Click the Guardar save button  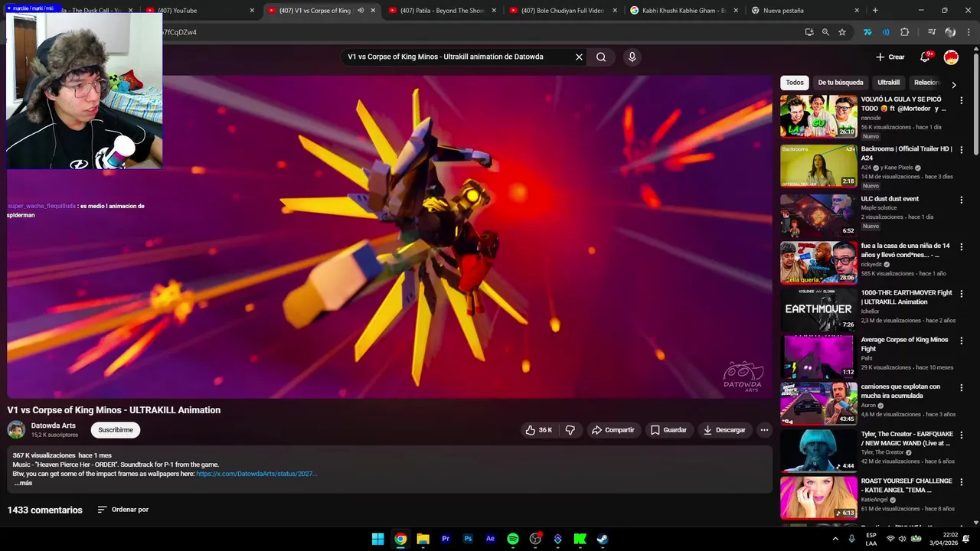pos(668,430)
